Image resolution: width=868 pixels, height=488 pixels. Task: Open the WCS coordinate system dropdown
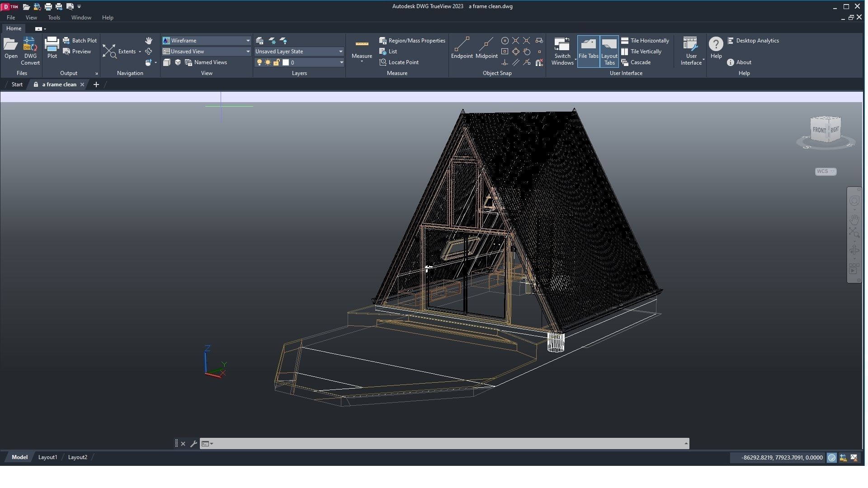826,172
